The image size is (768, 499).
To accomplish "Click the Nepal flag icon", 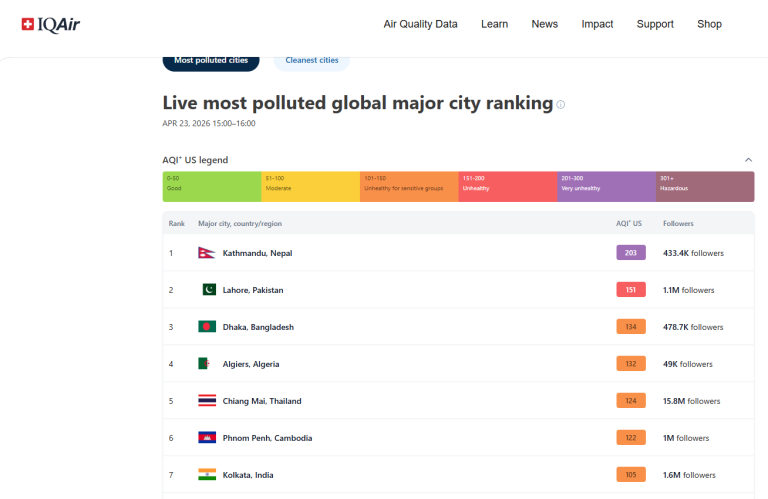I will 207,253.
